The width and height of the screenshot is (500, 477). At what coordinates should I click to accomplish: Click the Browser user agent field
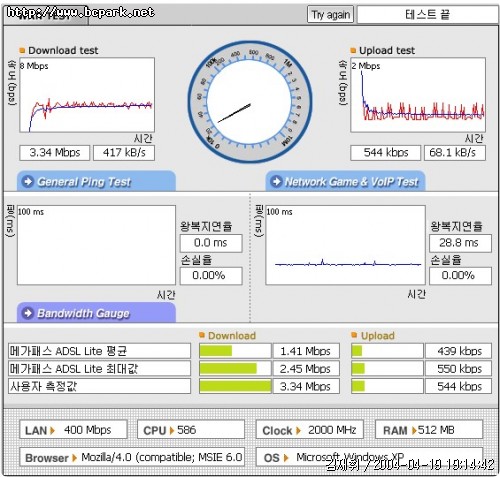pos(132,457)
